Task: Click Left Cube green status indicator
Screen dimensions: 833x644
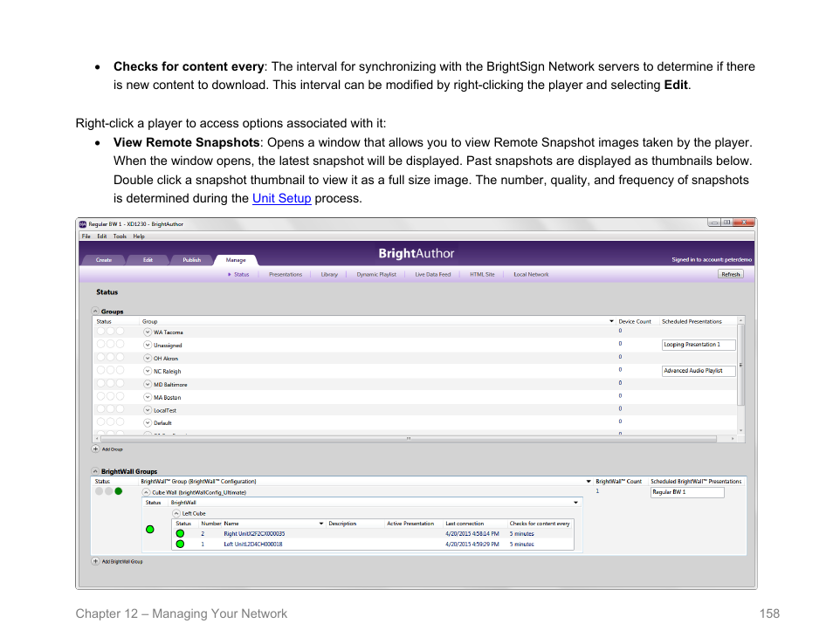Action: point(150,530)
